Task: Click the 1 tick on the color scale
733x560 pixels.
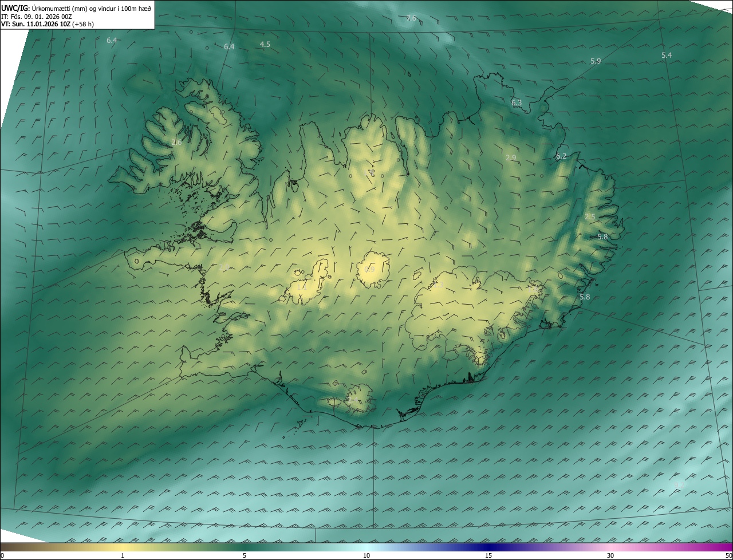Action: click(123, 555)
